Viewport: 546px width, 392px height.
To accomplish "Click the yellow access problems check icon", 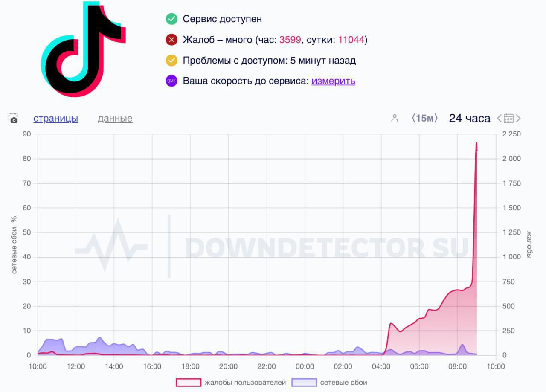I will (x=171, y=61).
